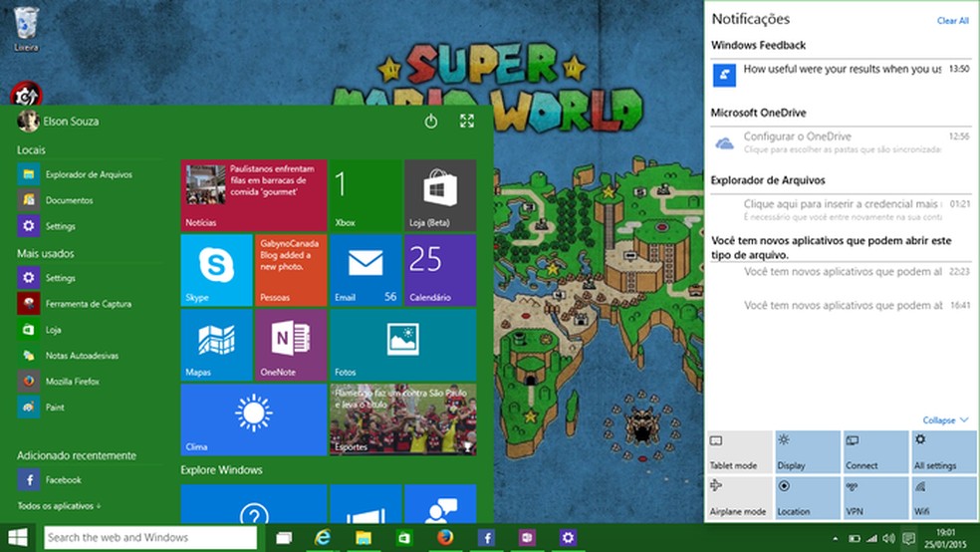
Task: Open the credencial notification from Explorador de Arquivos
Action: point(841,210)
